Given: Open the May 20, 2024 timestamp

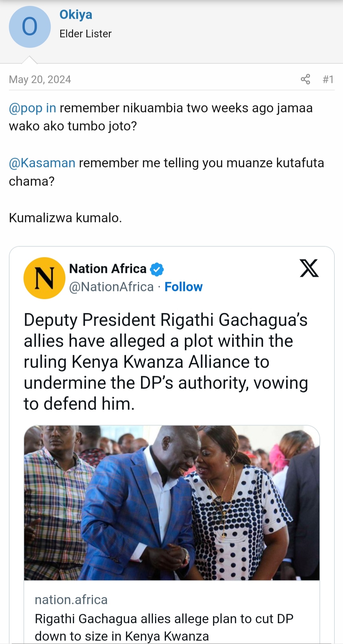Looking at the screenshot, I should point(40,79).
